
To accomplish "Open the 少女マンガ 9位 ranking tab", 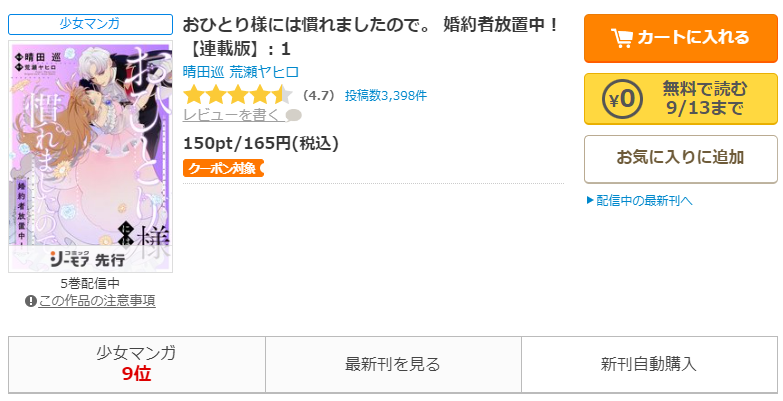I will (x=137, y=365).
